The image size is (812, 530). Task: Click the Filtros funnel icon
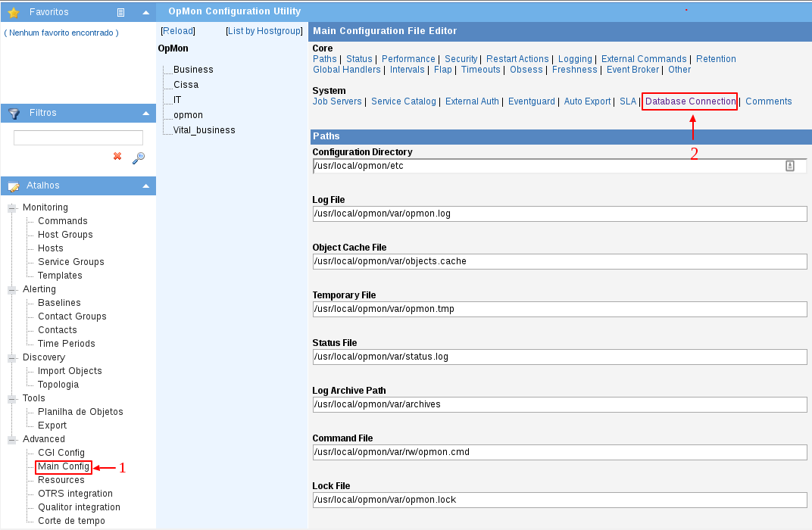tap(13, 113)
